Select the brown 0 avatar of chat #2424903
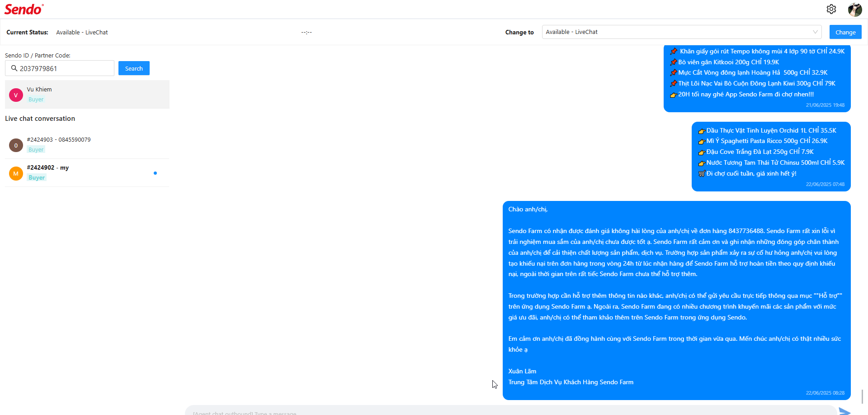Screen dimensions: 868x415 [16, 145]
